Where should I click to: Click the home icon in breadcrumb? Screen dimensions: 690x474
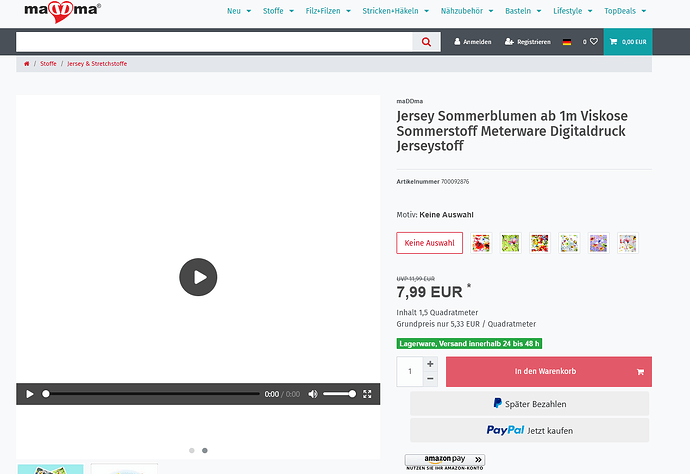(27, 63)
